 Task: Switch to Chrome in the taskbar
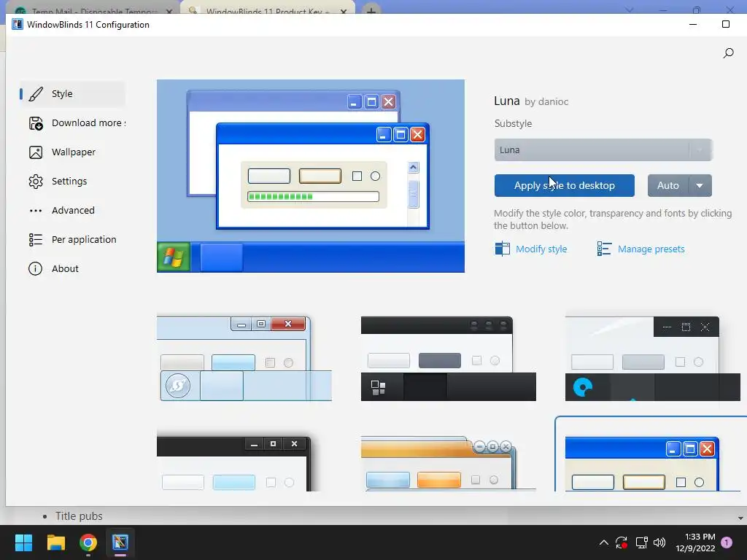click(88, 542)
